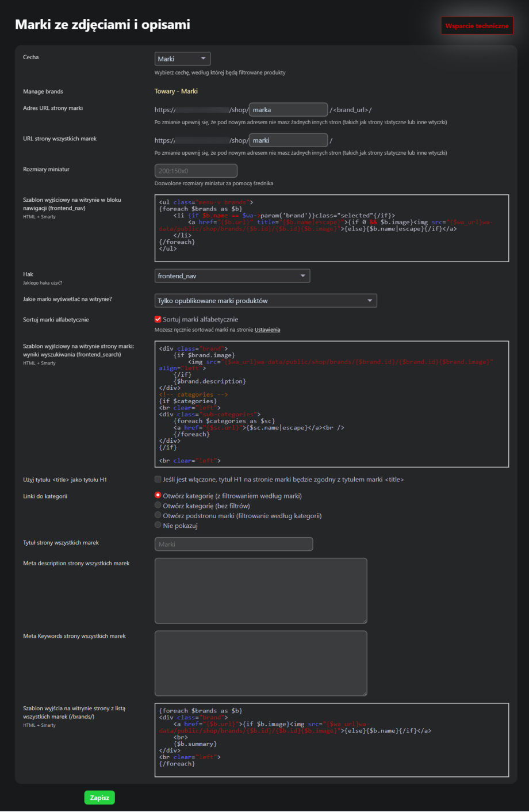Click the brand URL field containing 'marka'
Screen dimensions: 529x812
click(x=288, y=110)
